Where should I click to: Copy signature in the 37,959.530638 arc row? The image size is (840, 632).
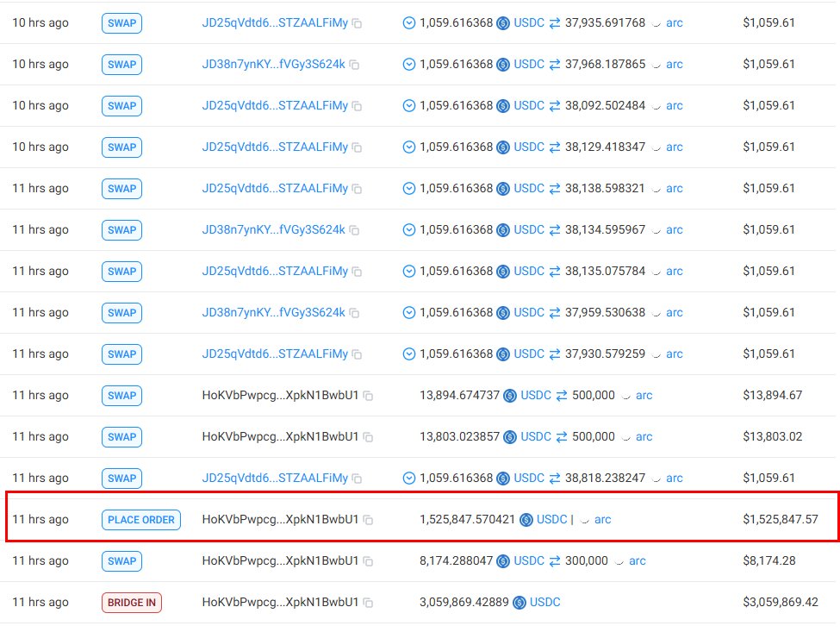354,312
